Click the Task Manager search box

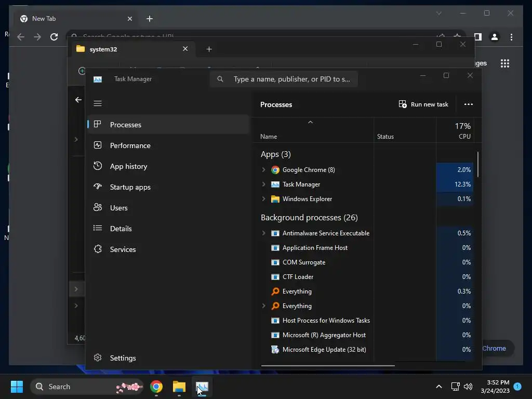[x=291, y=79]
